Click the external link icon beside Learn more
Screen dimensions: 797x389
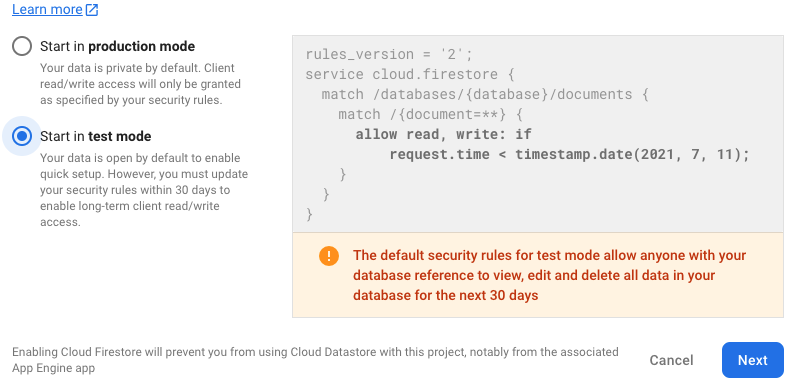click(x=92, y=10)
